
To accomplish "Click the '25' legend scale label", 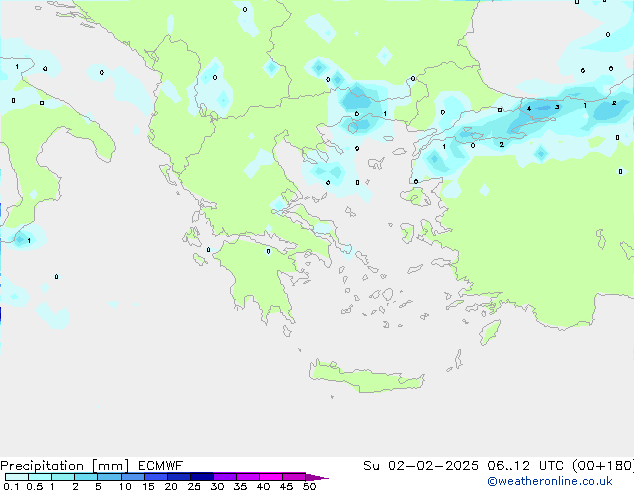I will tap(194, 486).
